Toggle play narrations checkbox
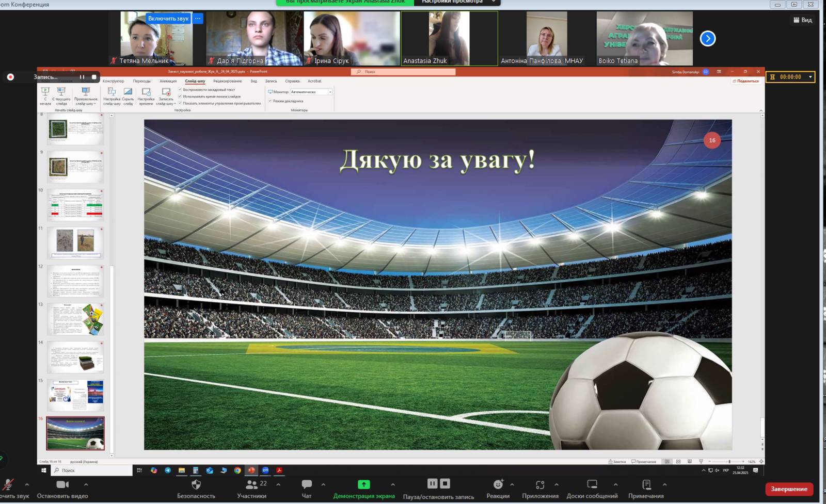This screenshot has width=826, height=504. tap(180, 90)
